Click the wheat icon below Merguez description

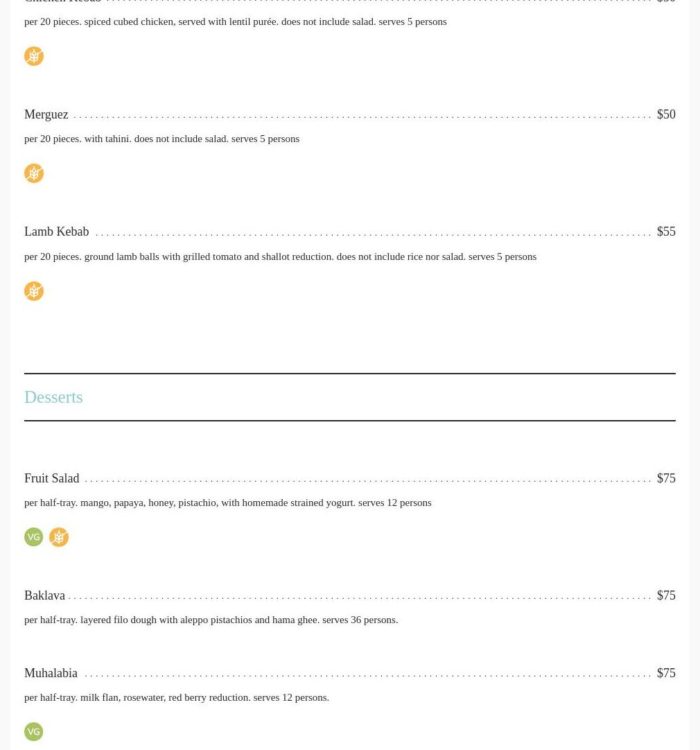(34, 173)
